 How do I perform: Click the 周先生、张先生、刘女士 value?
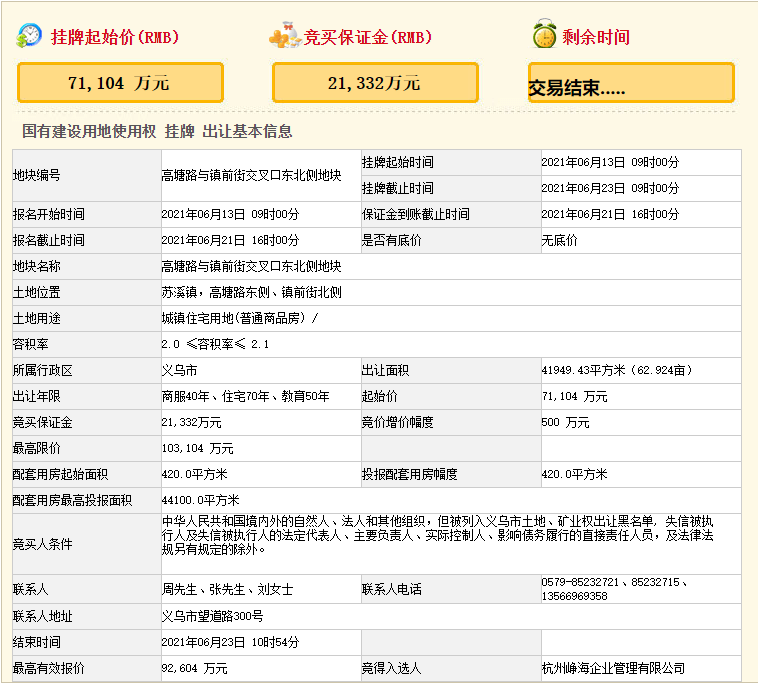[x=227, y=590]
